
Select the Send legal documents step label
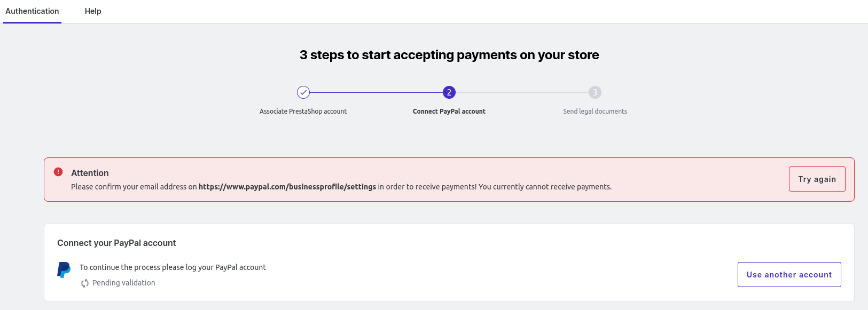tap(595, 112)
